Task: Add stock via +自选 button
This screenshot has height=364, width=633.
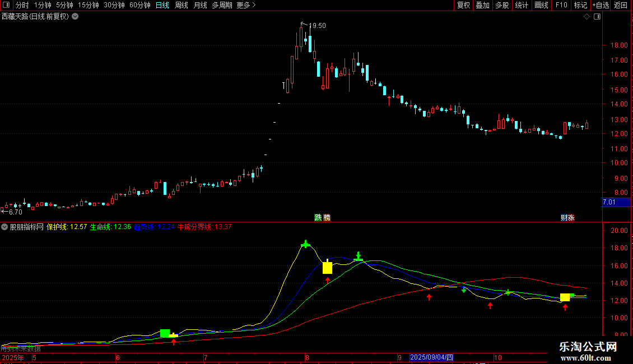Action: click(x=601, y=5)
